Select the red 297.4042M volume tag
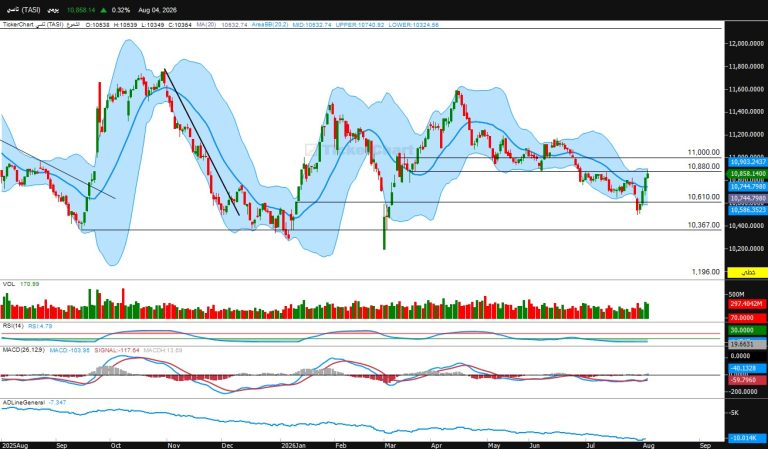The width and height of the screenshot is (768, 449). [747, 304]
